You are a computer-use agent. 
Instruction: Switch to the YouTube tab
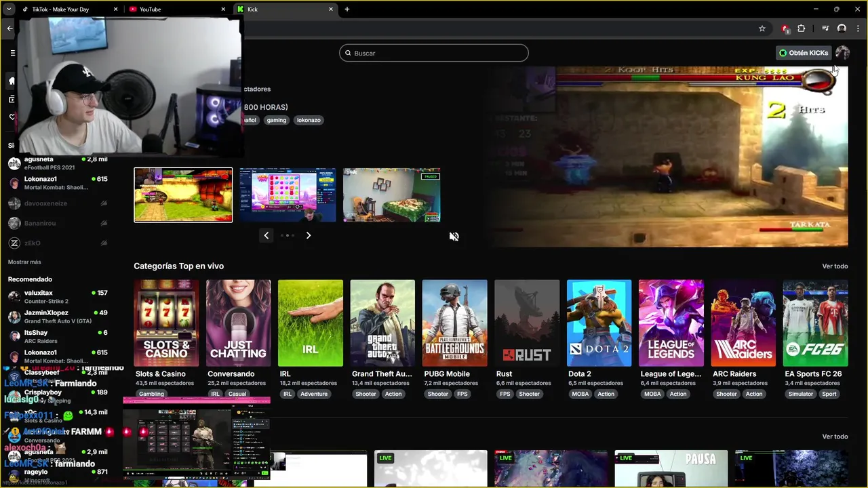176,9
